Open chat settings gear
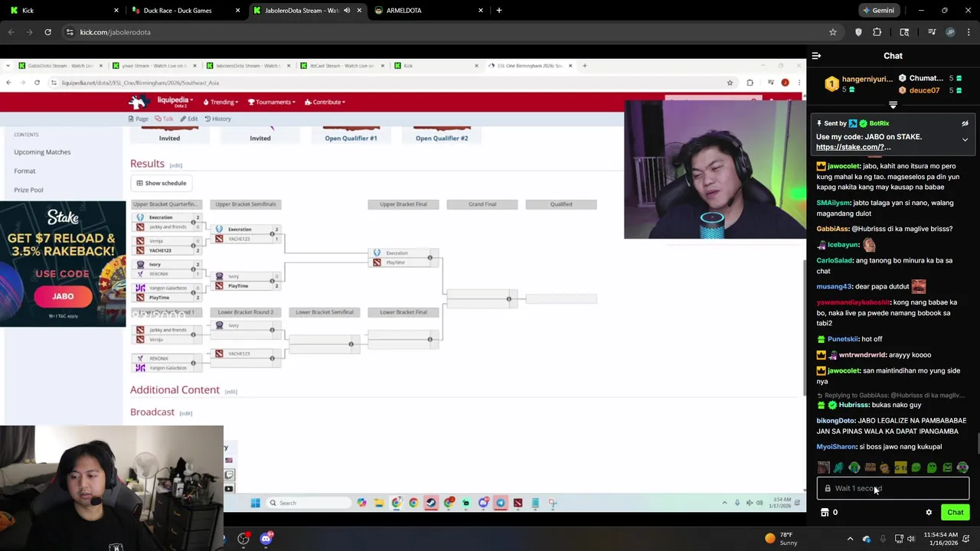Screen dimensions: 980x551 point(929,513)
